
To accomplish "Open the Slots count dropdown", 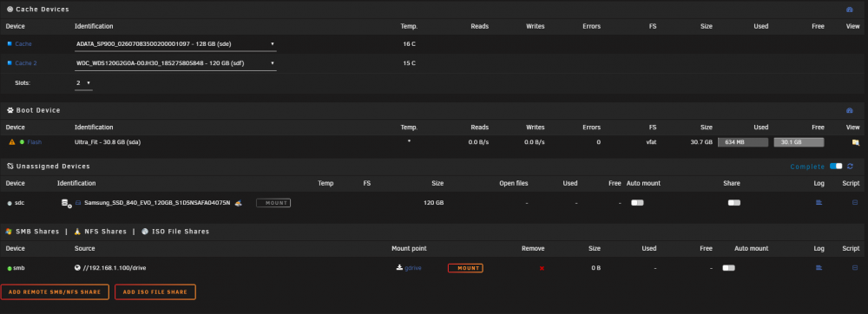I will [x=83, y=83].
